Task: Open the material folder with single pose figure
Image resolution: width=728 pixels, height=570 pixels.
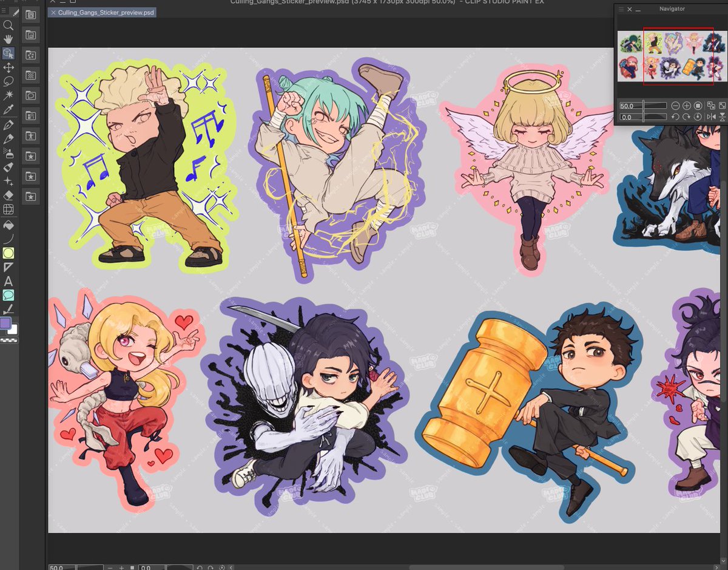Action: (30, 136)
